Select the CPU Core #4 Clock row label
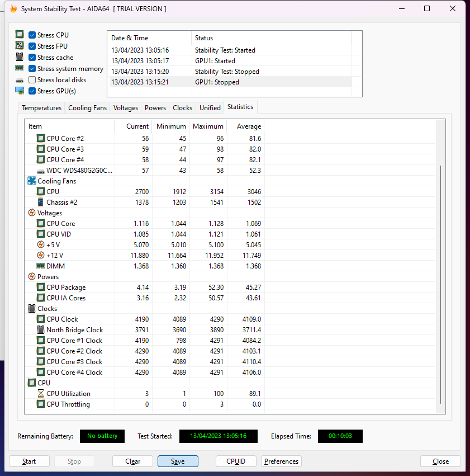 74,372
